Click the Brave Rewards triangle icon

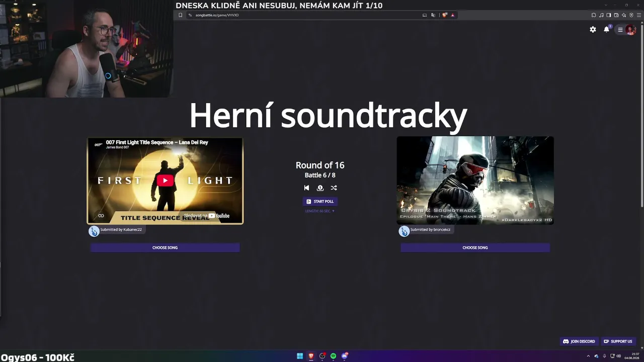pos(452,15)
